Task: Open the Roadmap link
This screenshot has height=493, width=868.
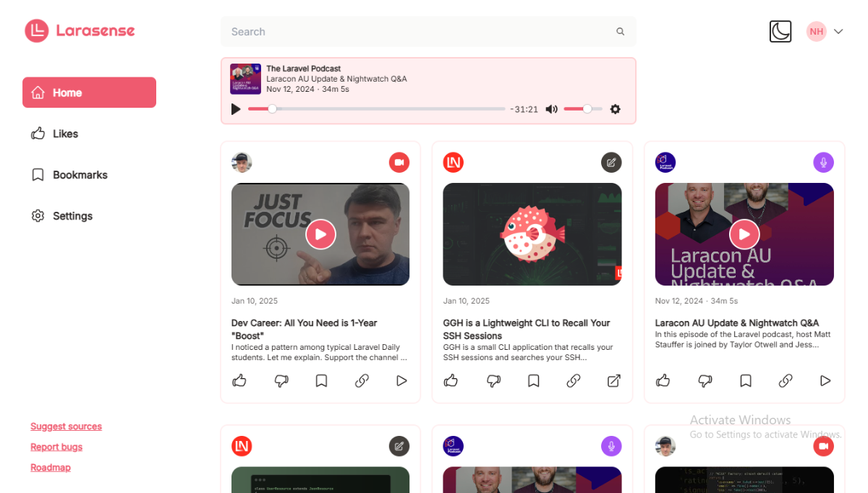Action: click(x=51, y=468)
